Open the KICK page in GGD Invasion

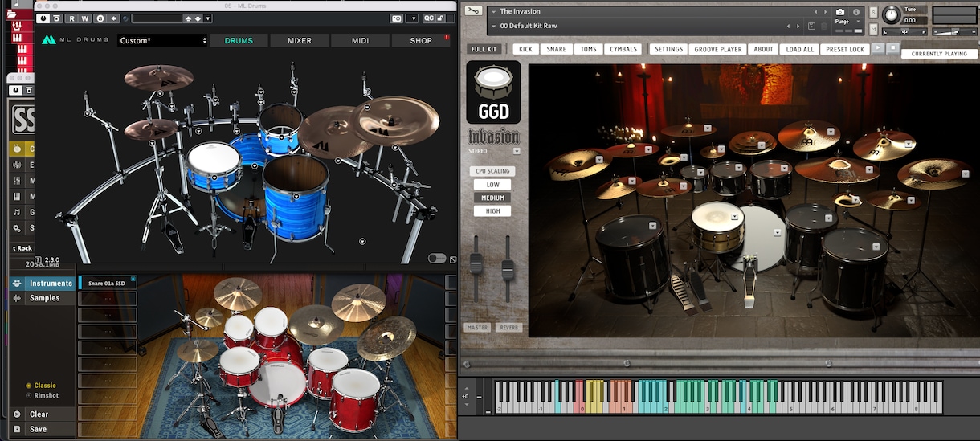[525, 49]
